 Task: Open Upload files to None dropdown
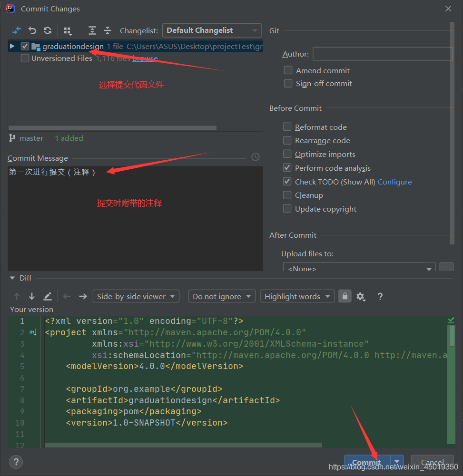point(359,267)
